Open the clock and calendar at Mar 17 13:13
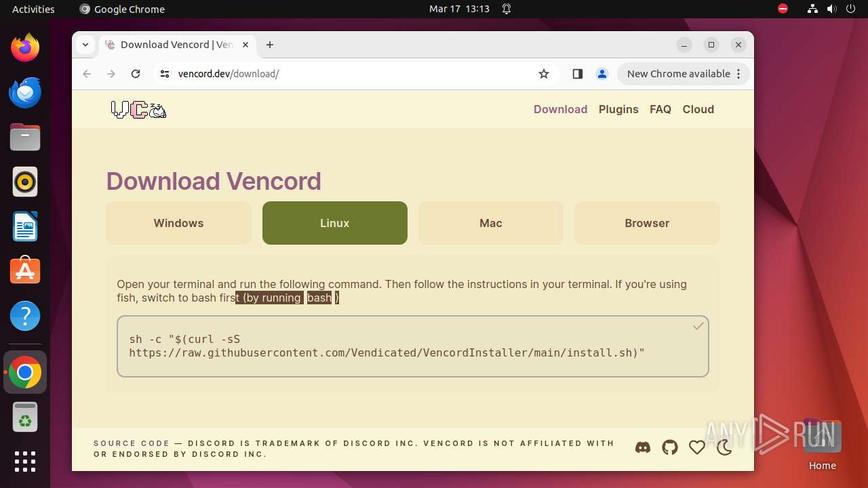 click(x=459, y=9)
